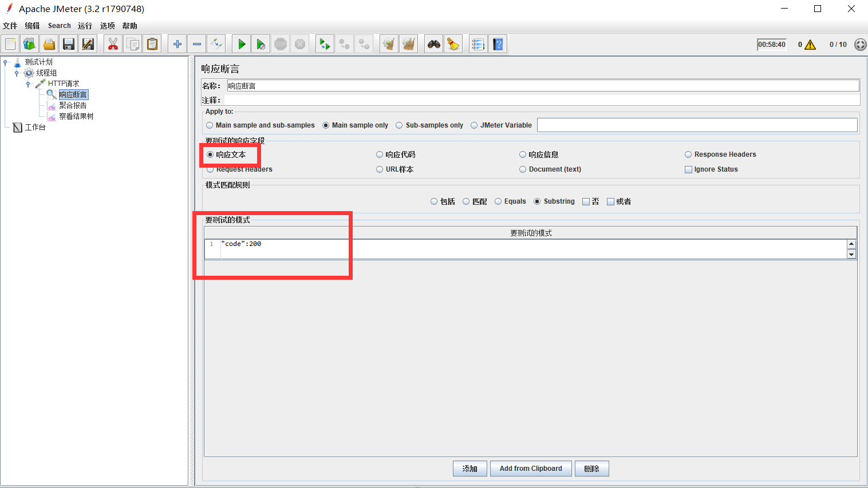Image resolution: width=868 pixels, height=488 pixels.
Task: Collapse the HTTP请求 tree node handle
Action: click(x=28, y=84)
